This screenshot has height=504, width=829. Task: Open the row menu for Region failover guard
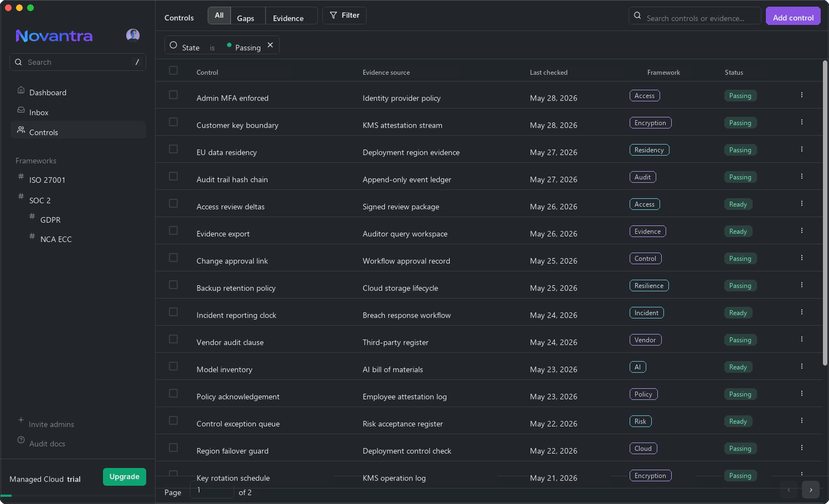tap(801, 448)
